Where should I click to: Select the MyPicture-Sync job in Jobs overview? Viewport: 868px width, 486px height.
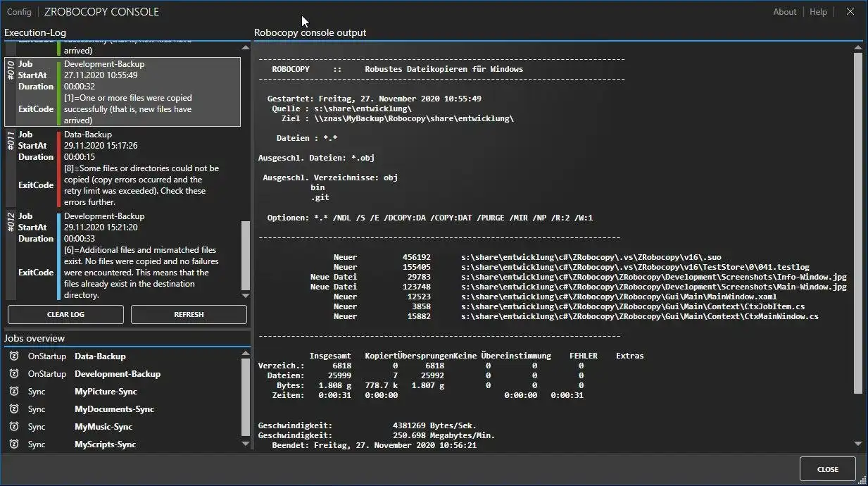coord(106,391)
